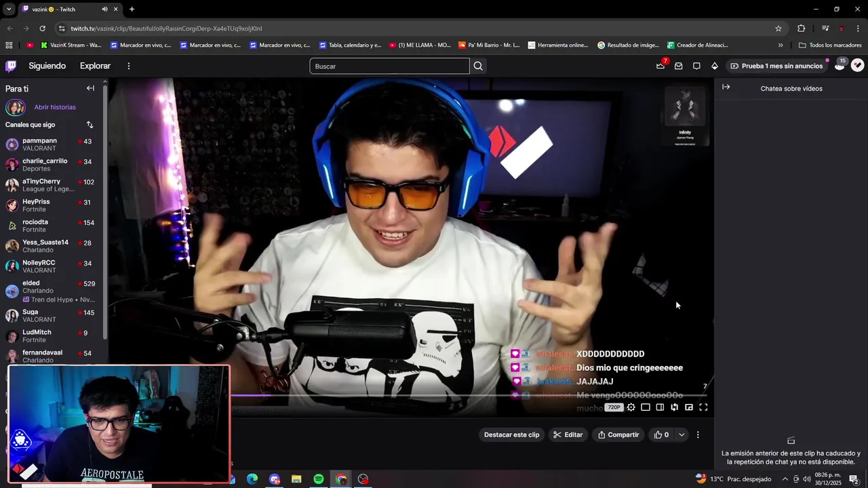Open Resultado de imáge bookmark
Image resolution: width=868 pixels, height=488 pixels.
pyautogui.click(x=628, y=45)
